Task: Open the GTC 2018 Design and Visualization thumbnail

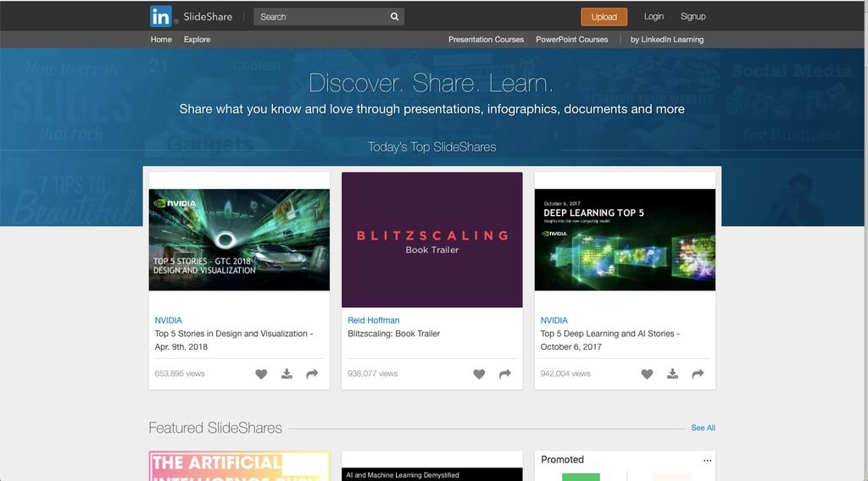Action: click(239, 240)
